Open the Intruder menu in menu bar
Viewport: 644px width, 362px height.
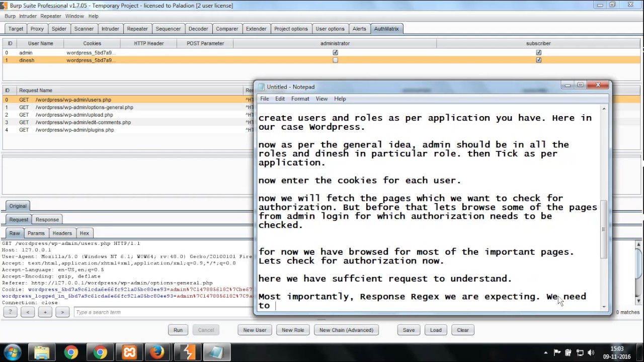[28, 16]
